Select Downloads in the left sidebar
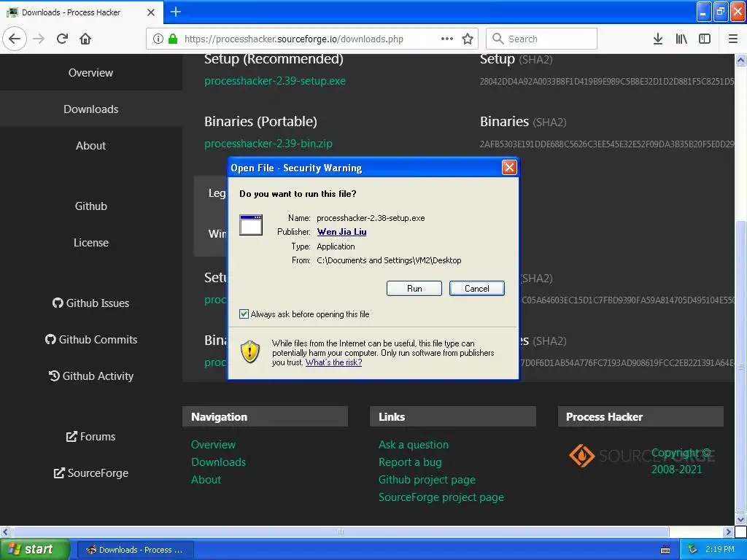 click(90, 109)
